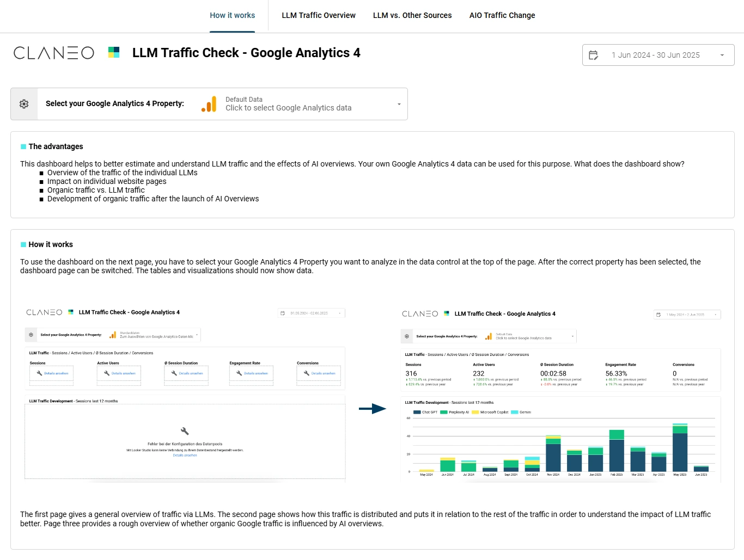Click the '1 Jun 2024 - 30 Jun 2025' date text
This screenshot has height=560, width=744.
tap(655, 55)
